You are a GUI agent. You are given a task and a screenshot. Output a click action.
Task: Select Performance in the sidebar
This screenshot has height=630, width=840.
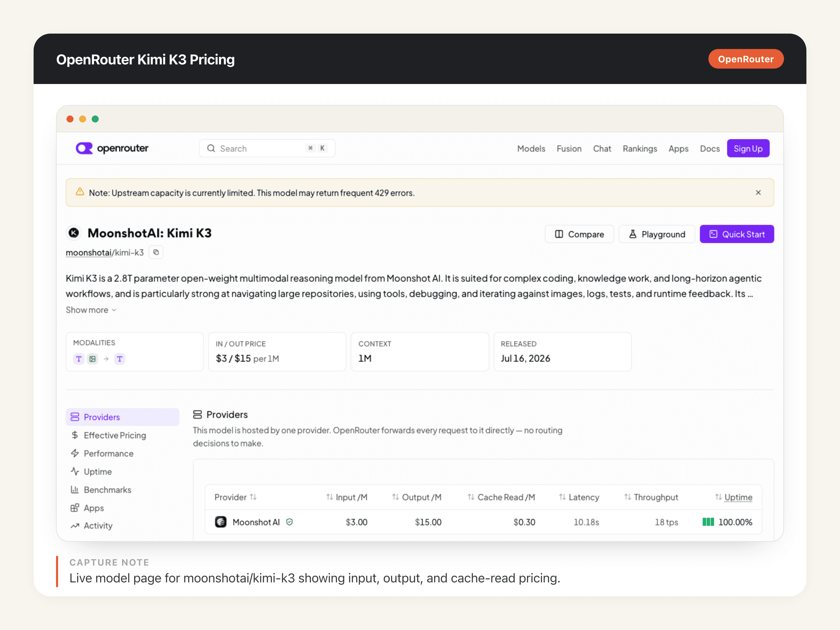pos(122,453)
